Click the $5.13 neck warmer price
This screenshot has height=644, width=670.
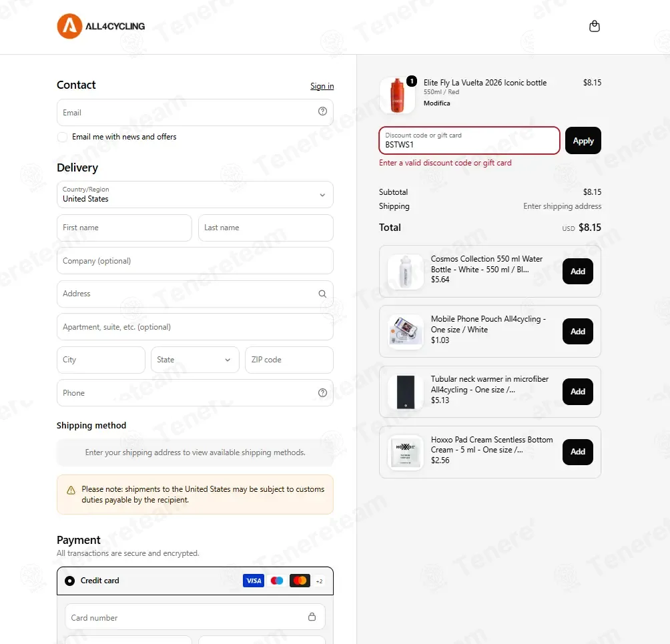point(440,400)
